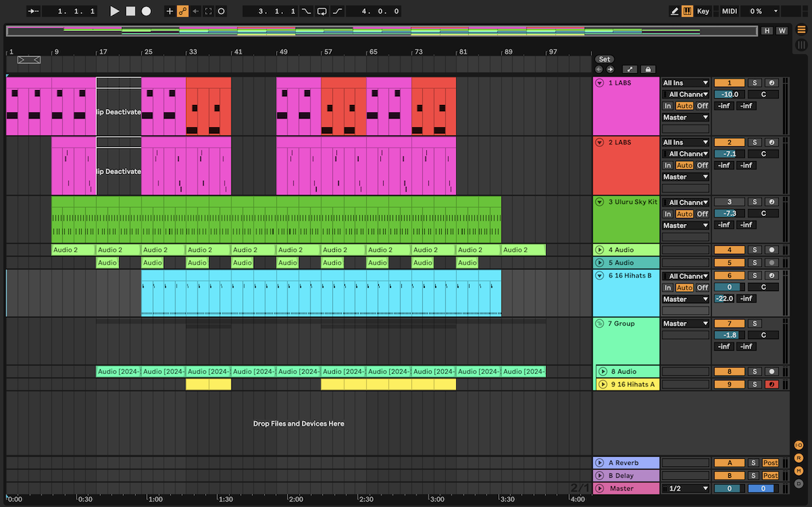Click the Arrangement Record button
812x507 pixels.
146,12
